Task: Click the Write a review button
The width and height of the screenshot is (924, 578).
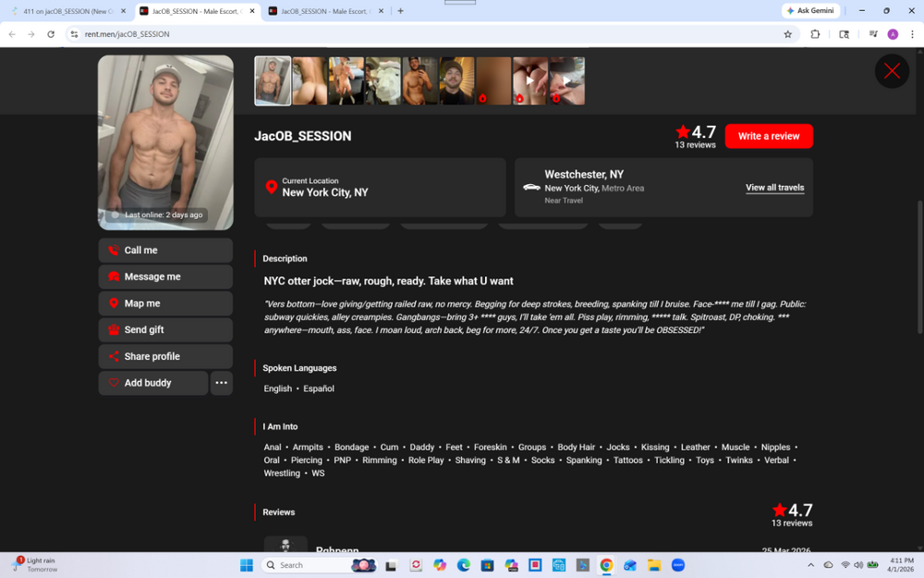Action: tap(768, 136)
